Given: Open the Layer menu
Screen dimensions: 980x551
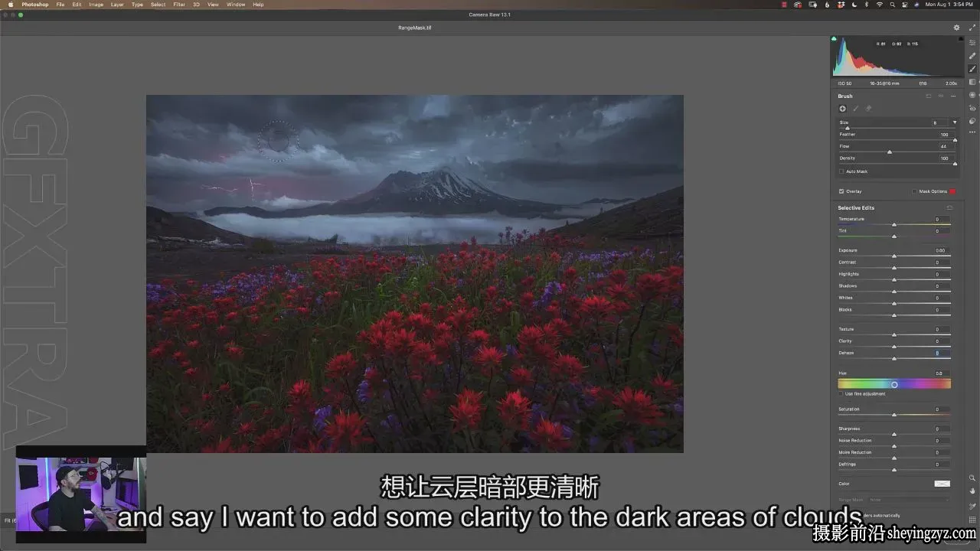Looking at the screenshot, I should (117, 5).
